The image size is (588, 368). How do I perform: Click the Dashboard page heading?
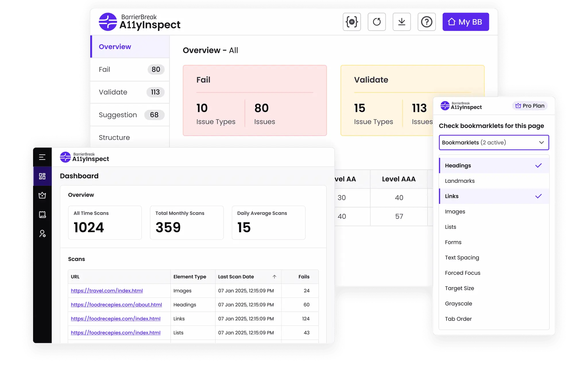pyautogui.click(x=79, y=176)
